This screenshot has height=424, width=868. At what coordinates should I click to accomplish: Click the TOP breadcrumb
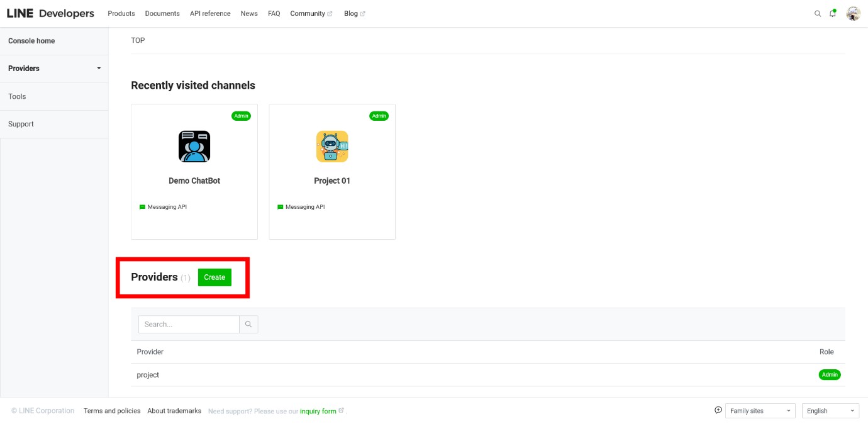pos(138,40)
